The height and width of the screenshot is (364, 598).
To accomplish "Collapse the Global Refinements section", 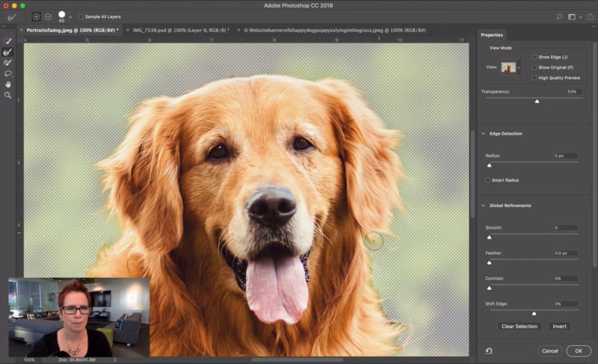I will [x=483, y=206].
